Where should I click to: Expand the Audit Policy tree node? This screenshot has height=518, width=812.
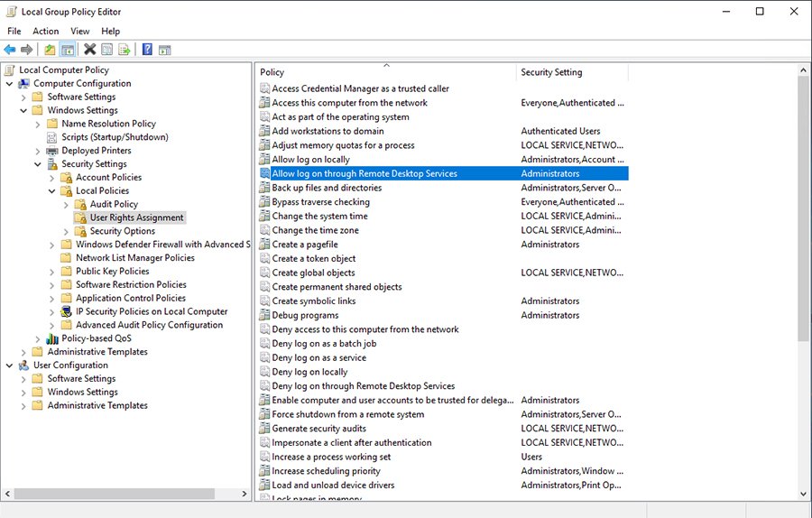click(x=67, y=205)
